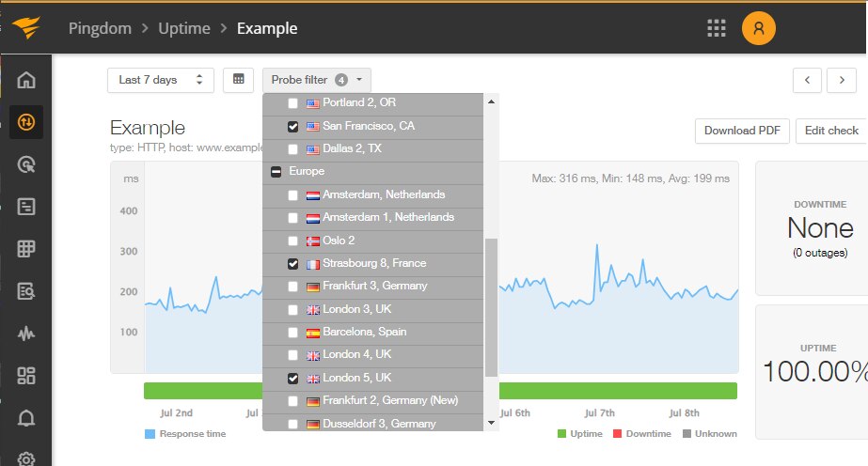Check the Oslo 2 probe
This screenshot has width=868, height=466.
292,241
